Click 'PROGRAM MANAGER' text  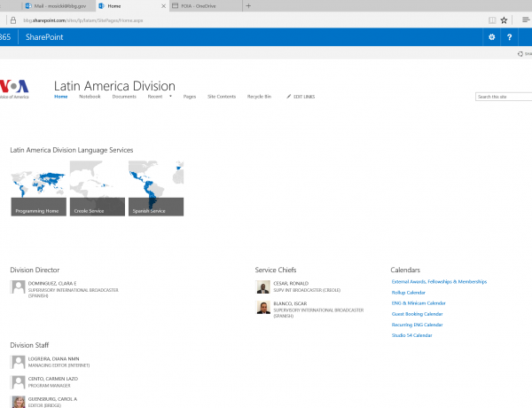click(49, 386)
